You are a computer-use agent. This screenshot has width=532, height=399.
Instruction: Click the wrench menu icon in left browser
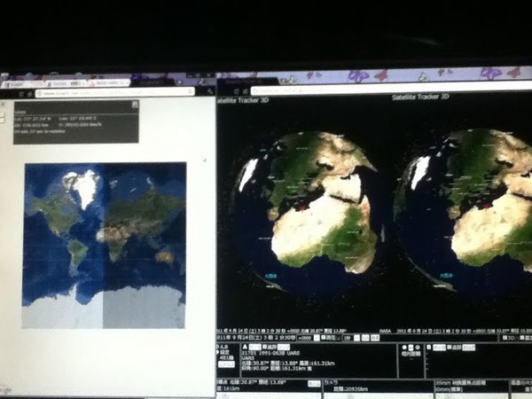[210, 91]
